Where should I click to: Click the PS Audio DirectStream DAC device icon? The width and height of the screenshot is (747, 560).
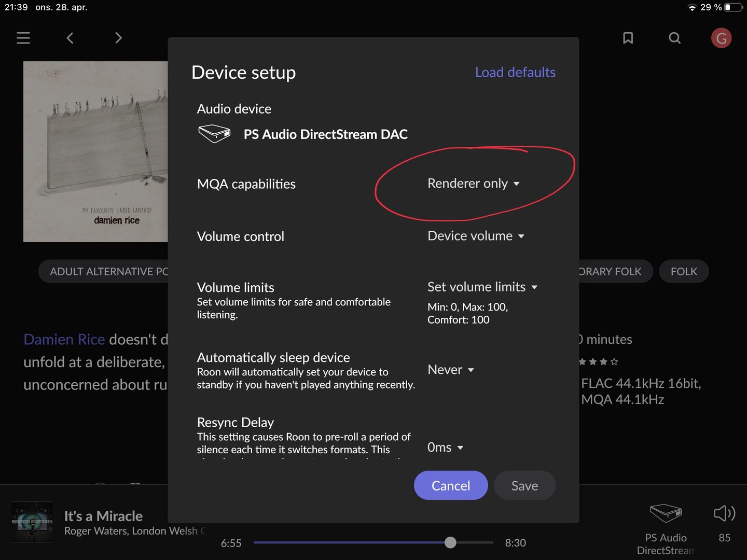click(x=214, y=134)
